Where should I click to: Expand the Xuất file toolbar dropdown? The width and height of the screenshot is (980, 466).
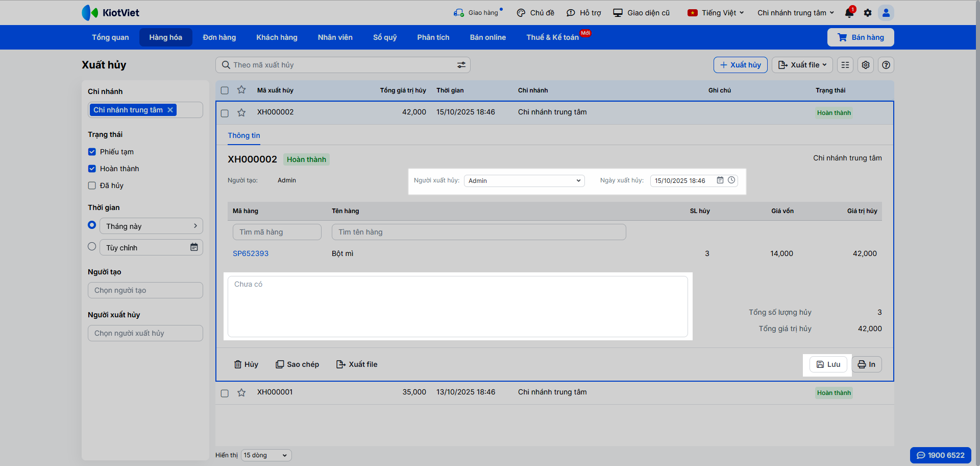pos(802,65)
